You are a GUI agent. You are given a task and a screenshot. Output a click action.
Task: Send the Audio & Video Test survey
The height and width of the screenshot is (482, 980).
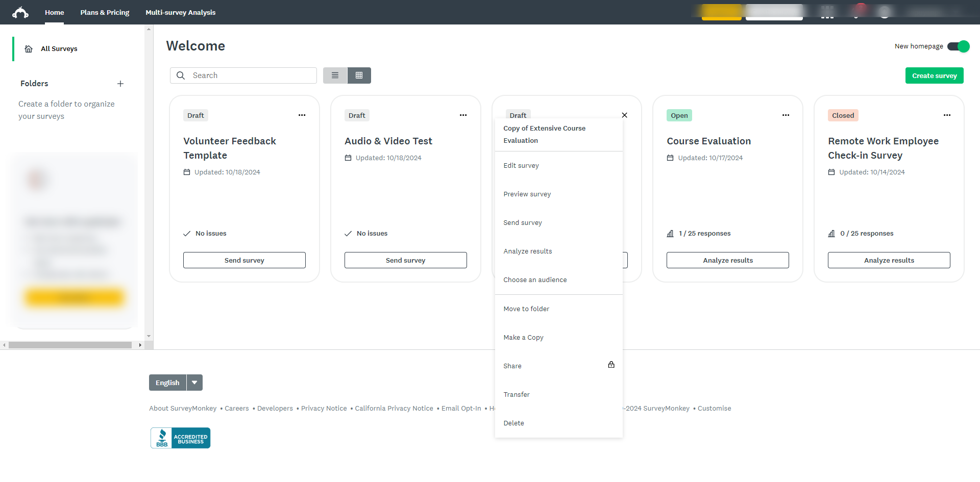pyautogui.click(x=406, y=260)
